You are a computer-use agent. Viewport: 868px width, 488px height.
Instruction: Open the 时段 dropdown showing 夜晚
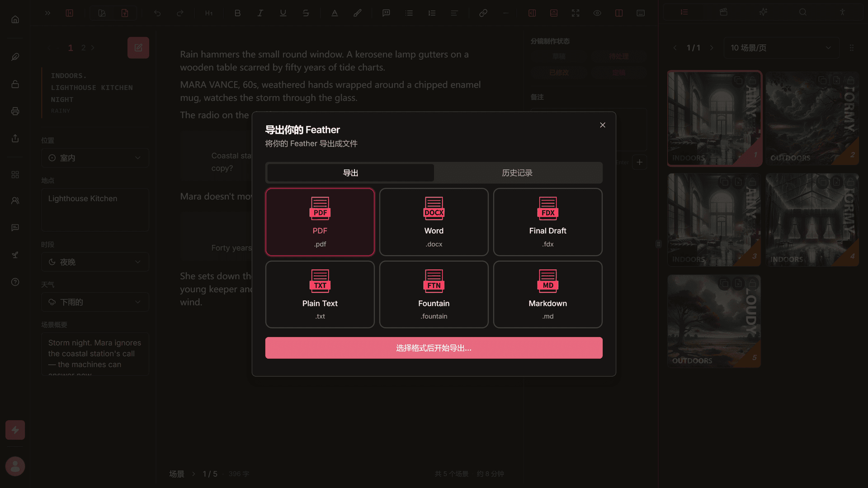95,262
